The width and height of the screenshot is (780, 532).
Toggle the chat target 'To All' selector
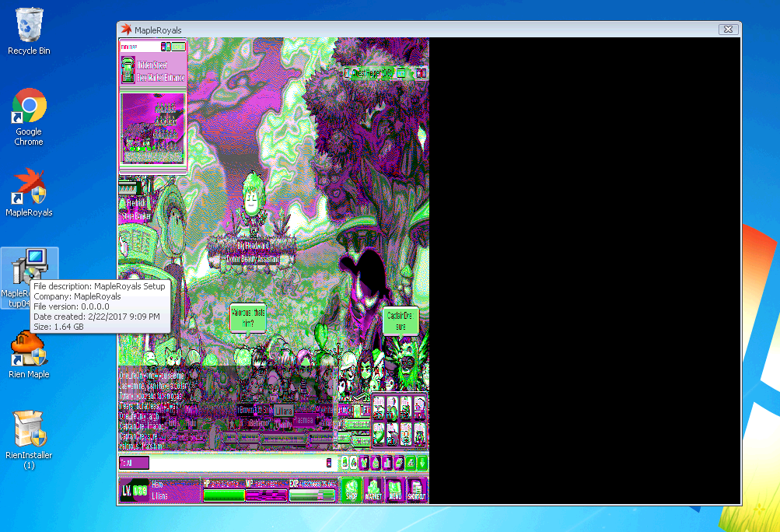point(133,463)
